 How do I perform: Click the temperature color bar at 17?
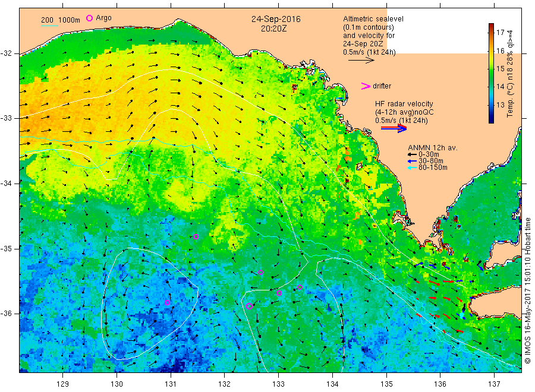[492, 33]
